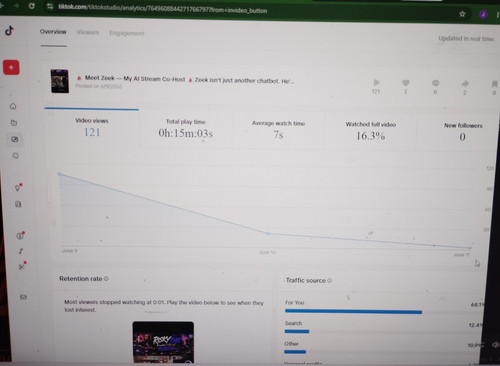This screenshot has height=366, width=500.
Task: Open Comments via the speech bubble sidebar icon
Action: [16, 156]
